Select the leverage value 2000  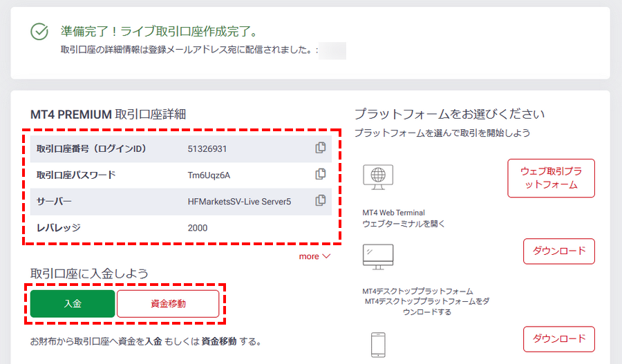click(x=198, y=228)
